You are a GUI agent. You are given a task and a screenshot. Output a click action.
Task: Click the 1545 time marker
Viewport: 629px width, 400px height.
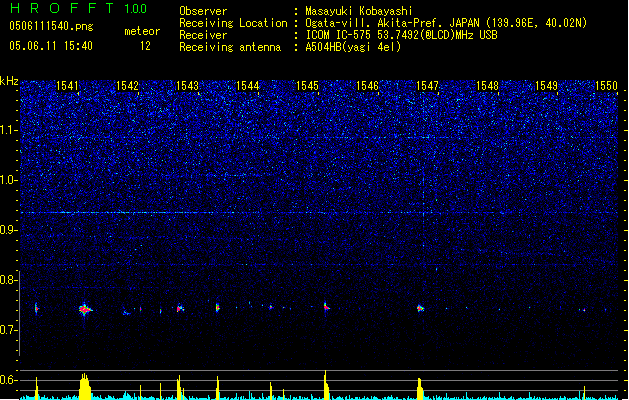[307, 86]
